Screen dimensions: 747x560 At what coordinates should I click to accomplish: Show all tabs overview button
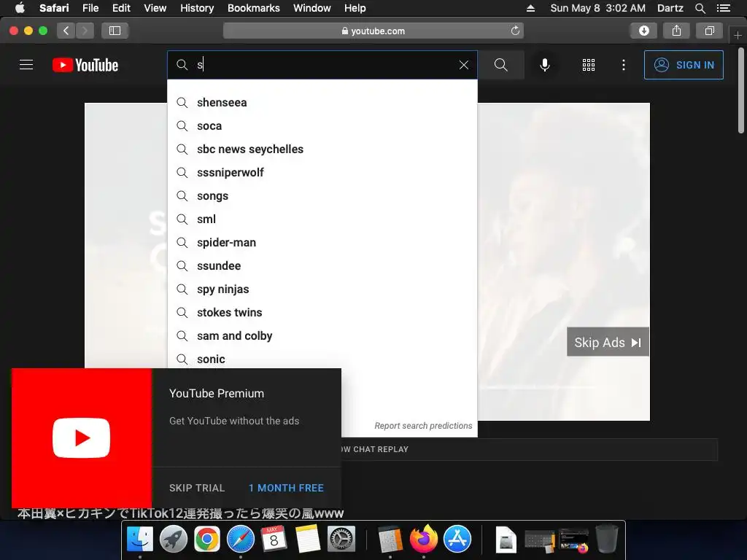coord(709,31)
